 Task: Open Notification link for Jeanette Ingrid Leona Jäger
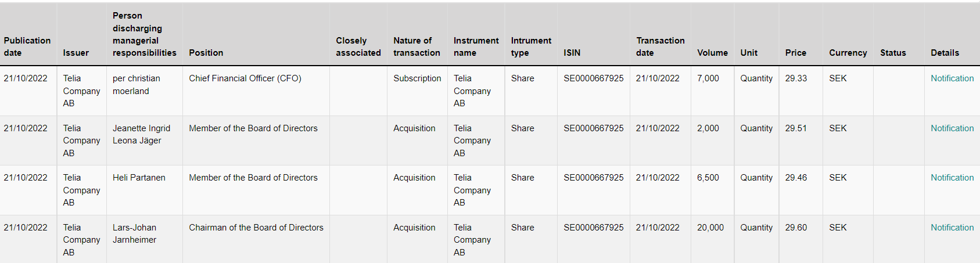click(952, 128)
